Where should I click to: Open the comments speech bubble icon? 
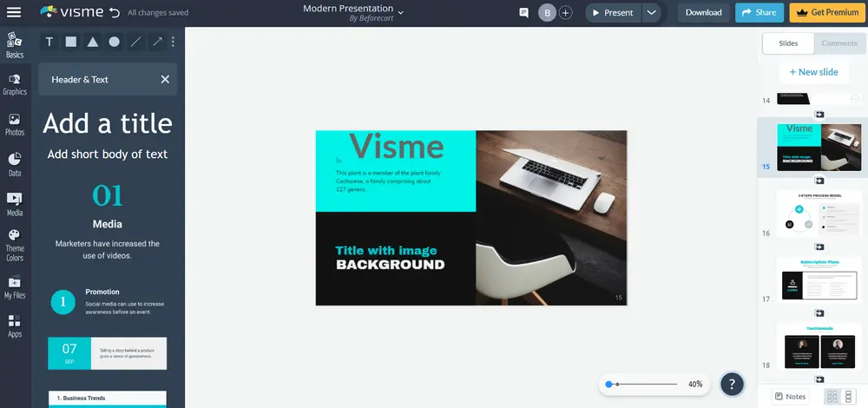(523, 13)
